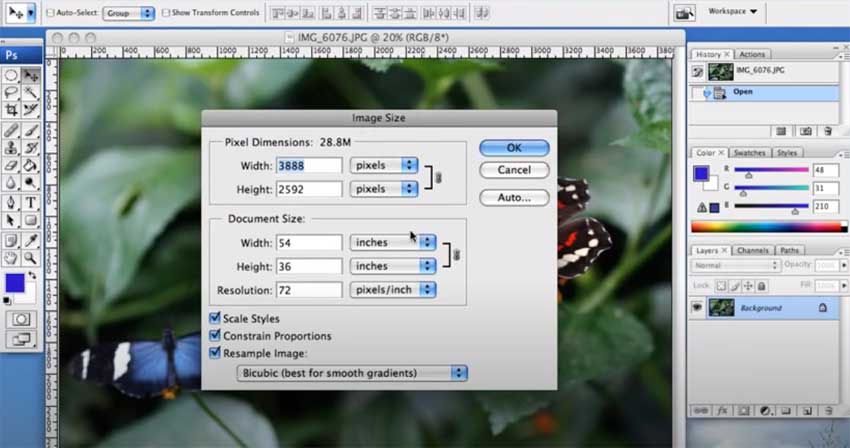Delete layer with Layers trash icon
850x448 pixels.
pyautogui.click(x=828, y=411)
